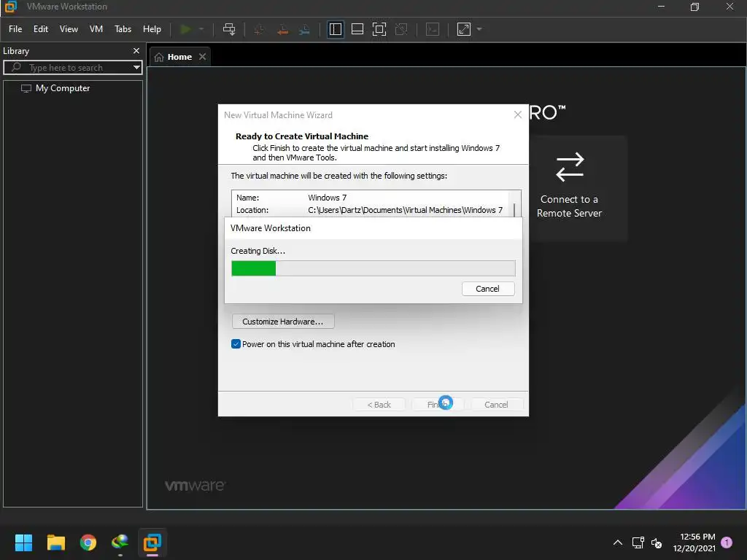Open the VM menu
747x560 pixels.
point(96,29)
